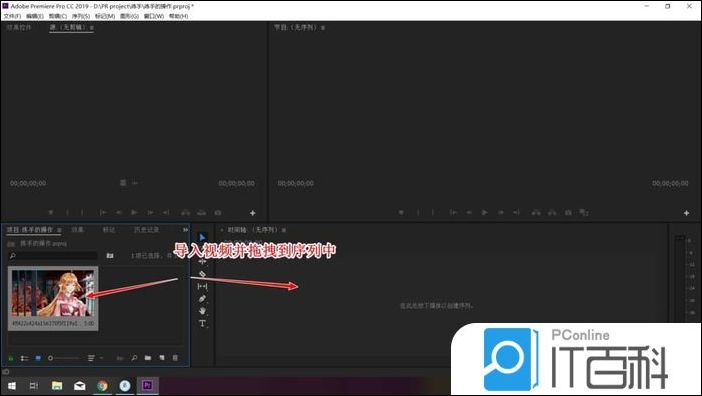Viewport: 702px width, 396px height.
Task: Select the Type (T) tool
Action: point(202,323)
